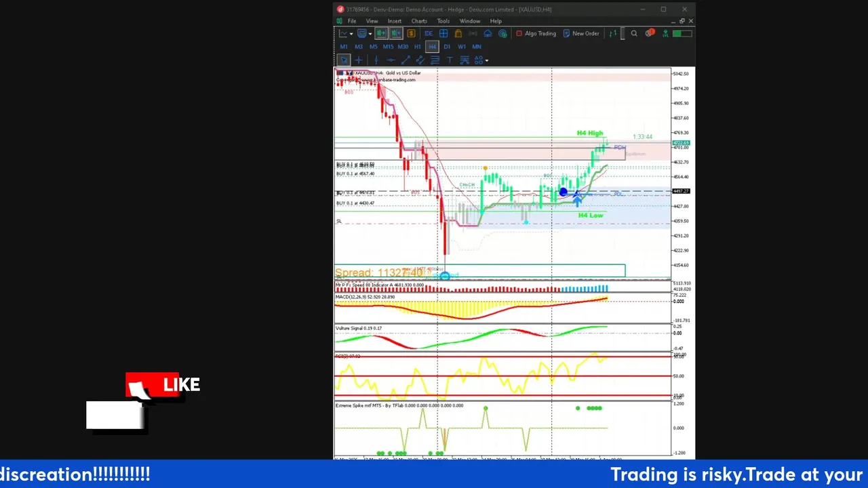Viewport: 868px width, 488px height.
Task: Select the H4 timeframe button
Action: 432,47
